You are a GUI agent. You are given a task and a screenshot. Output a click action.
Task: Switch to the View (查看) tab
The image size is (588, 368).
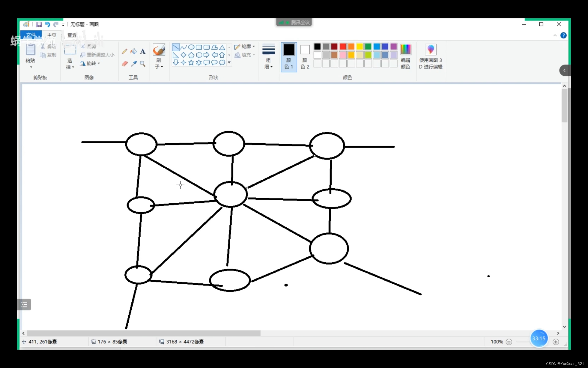pos(72,35)
